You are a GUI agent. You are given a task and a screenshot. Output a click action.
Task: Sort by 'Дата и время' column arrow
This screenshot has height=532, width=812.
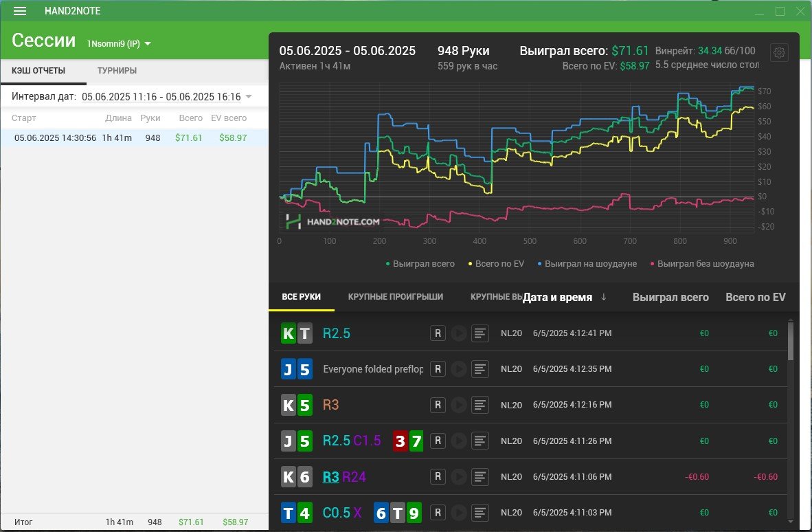[603, 297]
